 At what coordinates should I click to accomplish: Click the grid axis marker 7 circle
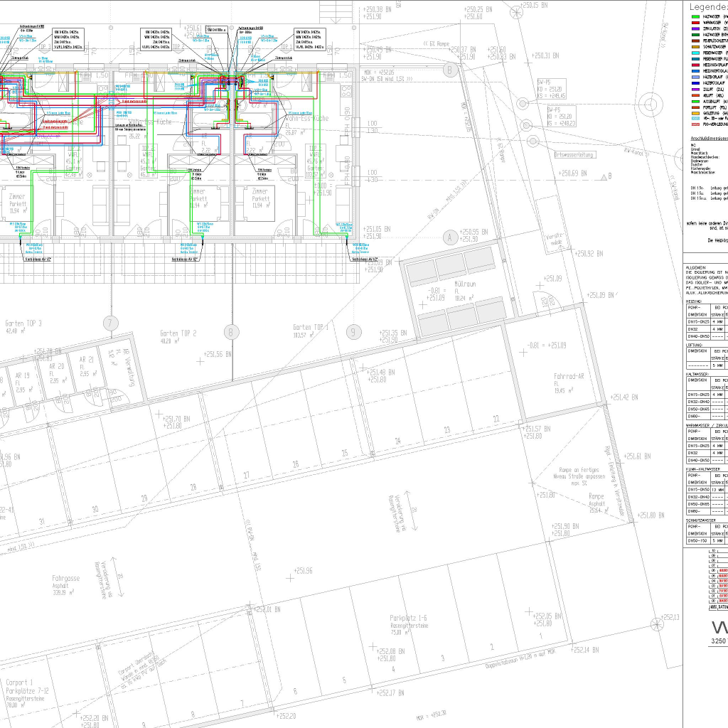[109, 322]
